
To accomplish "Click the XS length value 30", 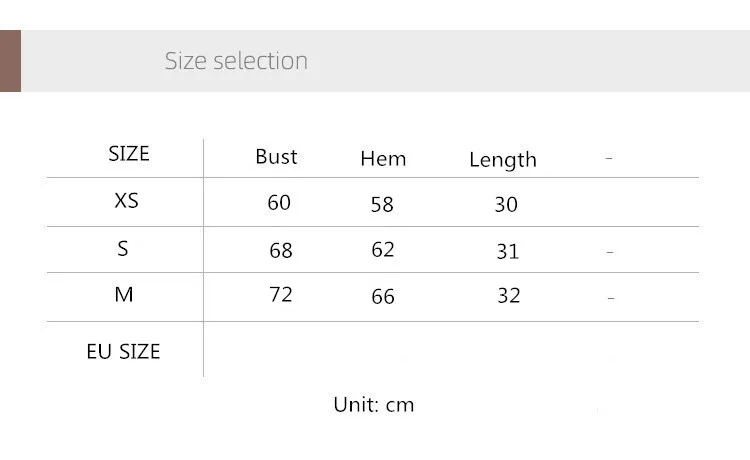I will [506, 204].
